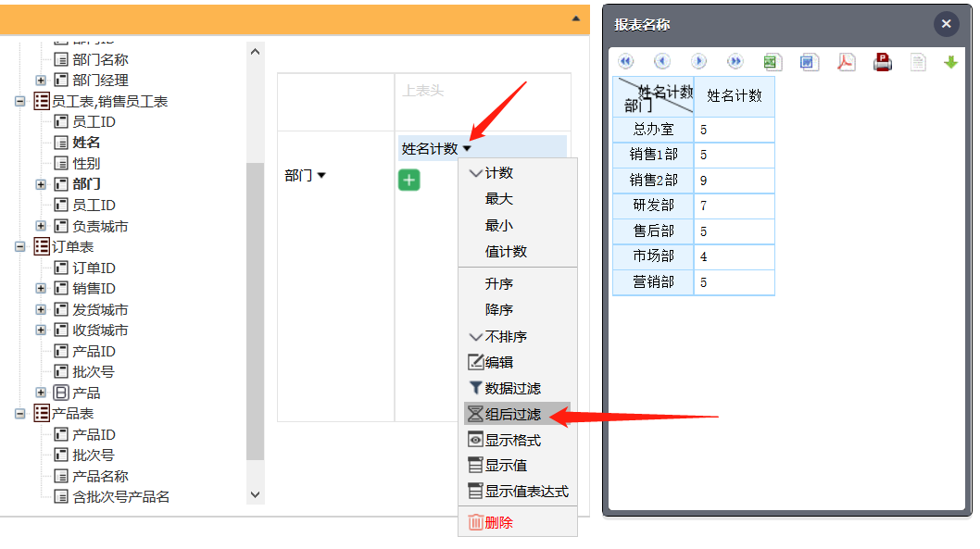Image resolution: width=980 pixels, height=549 pixels.
Task: Collapse the orange header panel arrow
Action: (575, 19)
